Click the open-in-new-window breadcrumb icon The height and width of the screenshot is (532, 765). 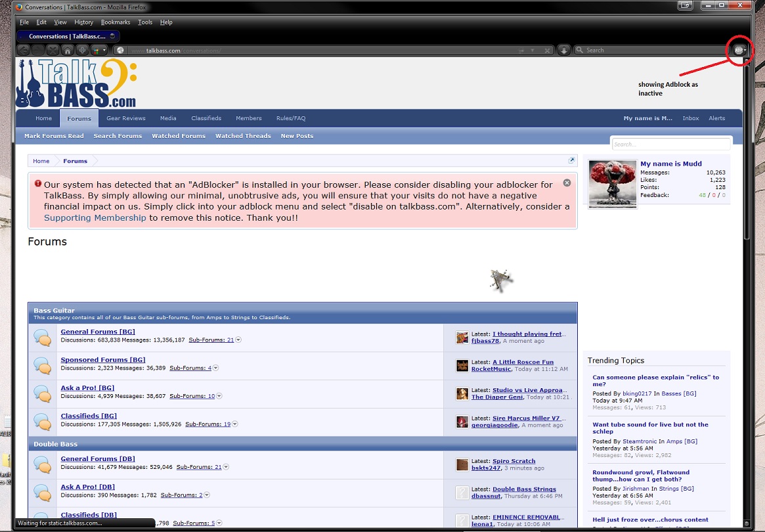(571, 160)
